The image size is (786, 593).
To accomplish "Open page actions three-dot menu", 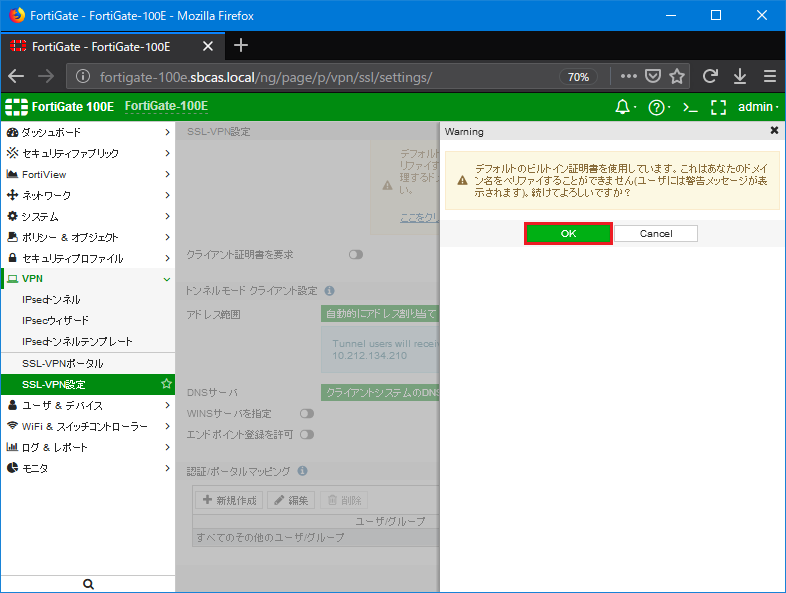I will click(x=629, y=77).
